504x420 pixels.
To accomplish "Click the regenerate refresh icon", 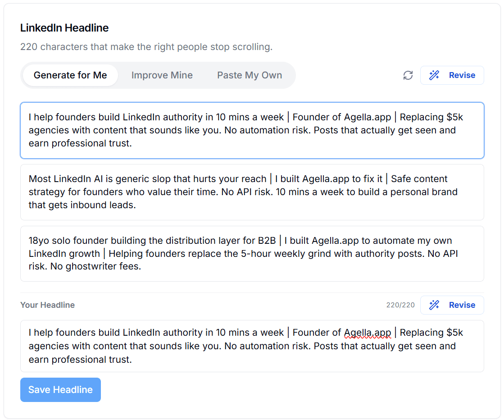I will tap(408, 75).
